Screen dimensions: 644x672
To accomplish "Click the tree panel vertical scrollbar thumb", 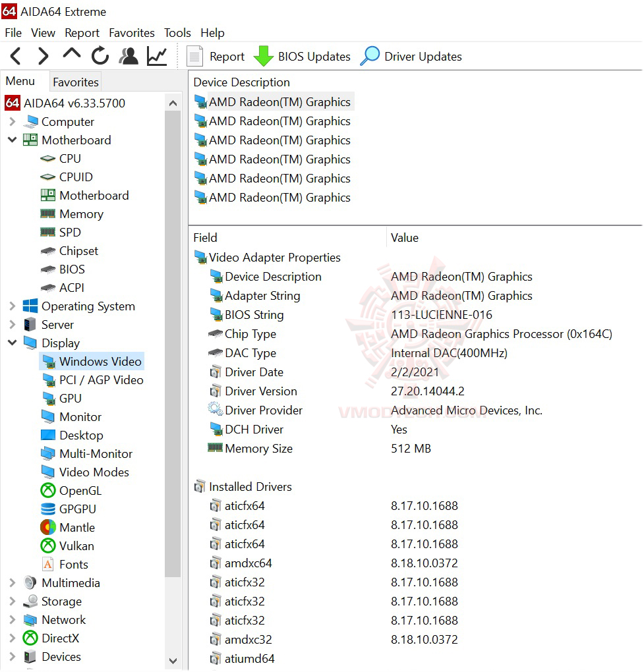I will tap(173, 344).
